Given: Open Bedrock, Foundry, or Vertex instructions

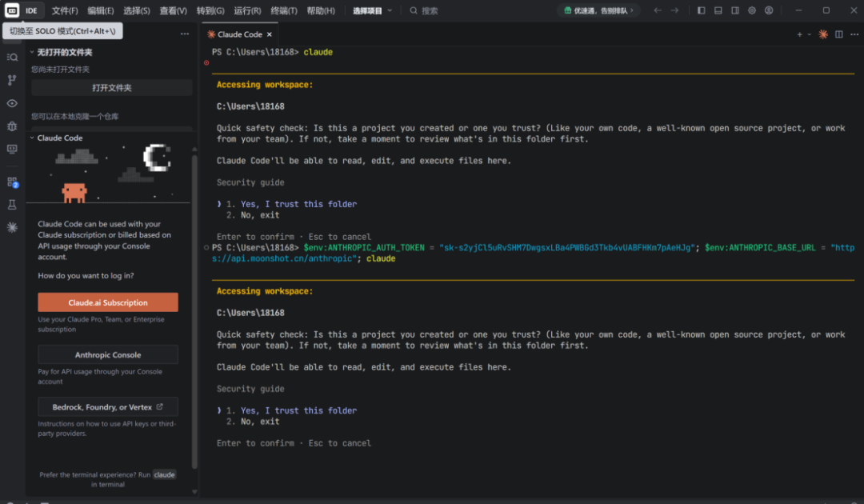Looking at the screenshot, I should pyautogui.click(x=108, y=407).
